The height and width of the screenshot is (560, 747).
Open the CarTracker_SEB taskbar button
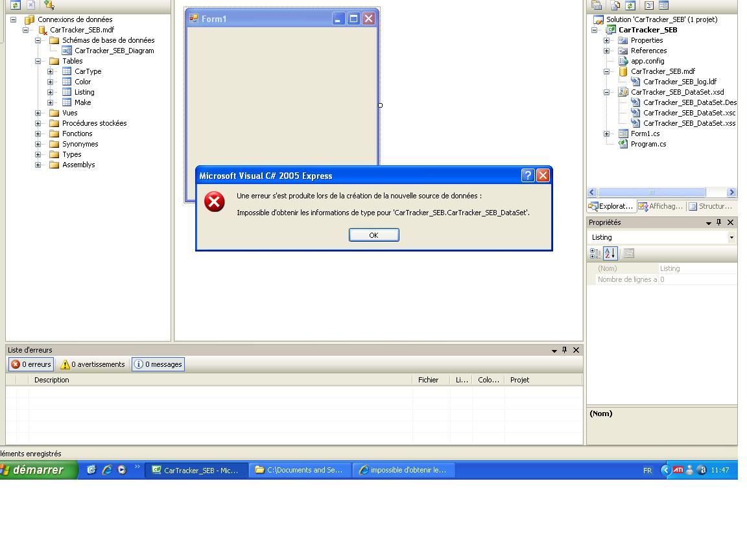pos(196,470)
